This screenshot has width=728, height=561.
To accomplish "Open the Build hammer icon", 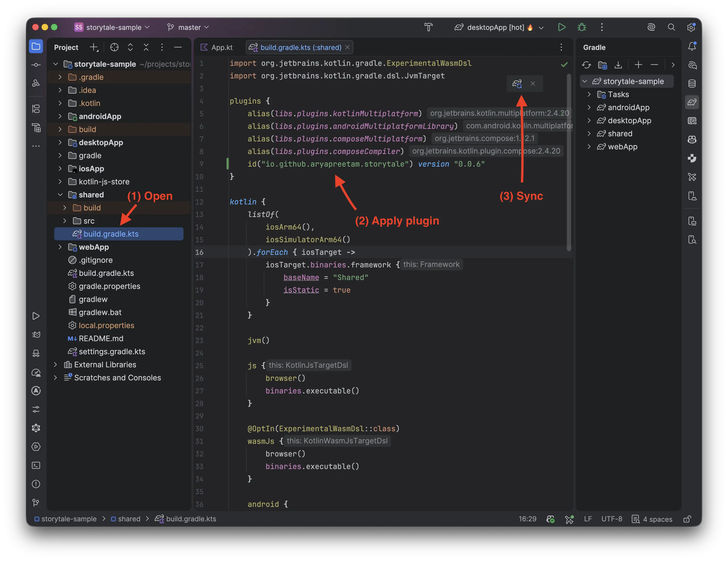I will [x=428, y=27].
